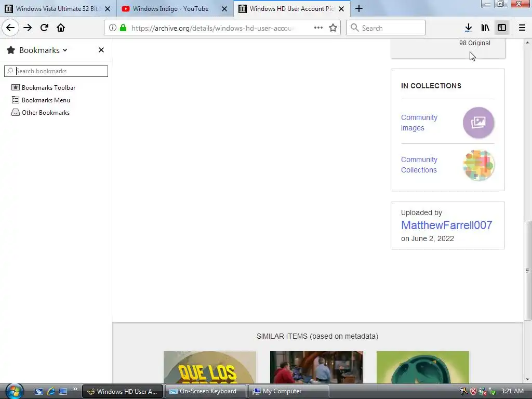
Task: Click the first quick launch icon
Action: [38, 391]
